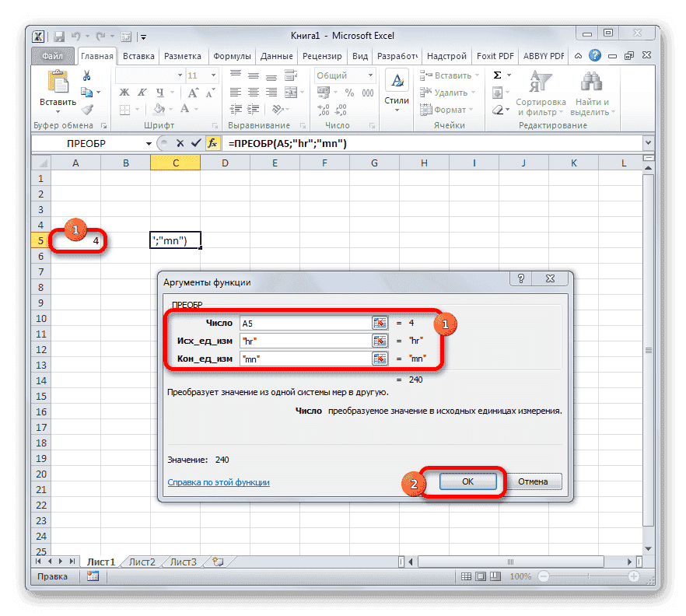Click the Найти и выделить binoculars icon

click(591, 81)
